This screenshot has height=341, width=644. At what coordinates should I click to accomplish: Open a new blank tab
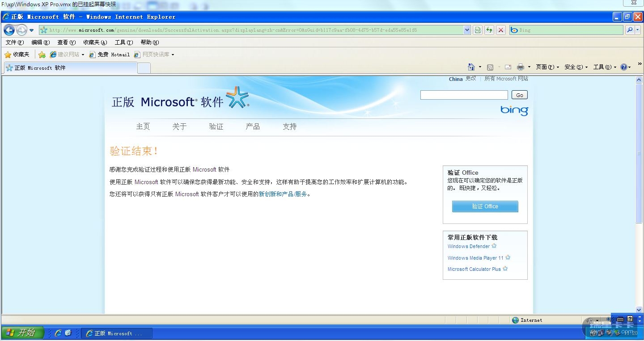(x=144, y=68)
